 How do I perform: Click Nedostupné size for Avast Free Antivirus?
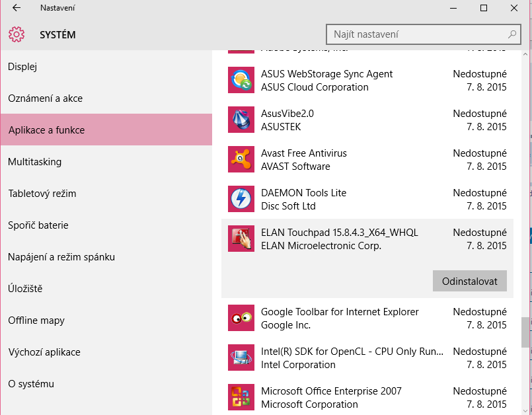[x=480, y=153]
